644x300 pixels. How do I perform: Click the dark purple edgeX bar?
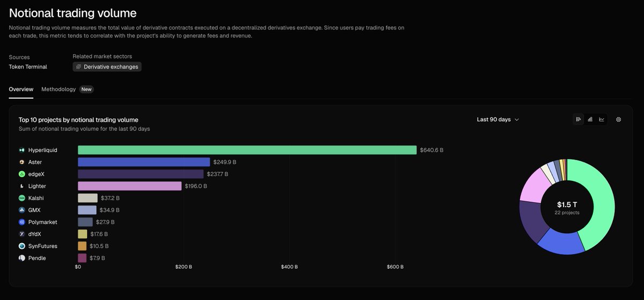(141, 174)
